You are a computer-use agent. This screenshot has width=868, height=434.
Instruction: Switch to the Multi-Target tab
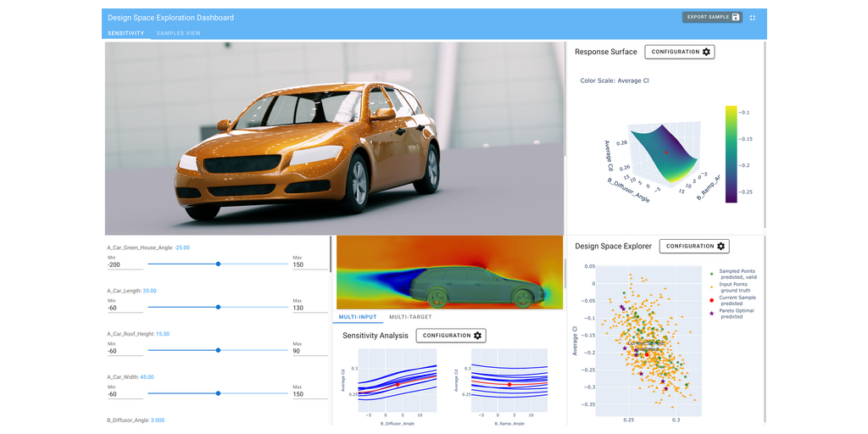pos(410,317)
